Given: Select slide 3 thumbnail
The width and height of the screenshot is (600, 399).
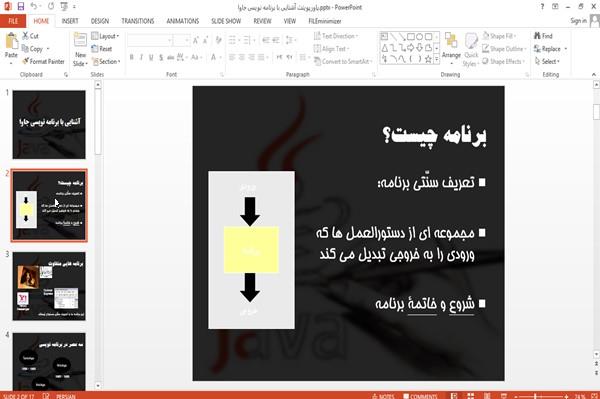Looking at the screenshot, I should pos(49,286).
